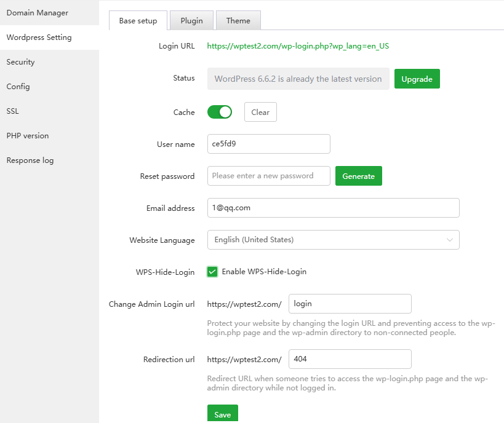
Task: Select Wordpress Setting in the sidebar
Action: [x=39, y=38]
